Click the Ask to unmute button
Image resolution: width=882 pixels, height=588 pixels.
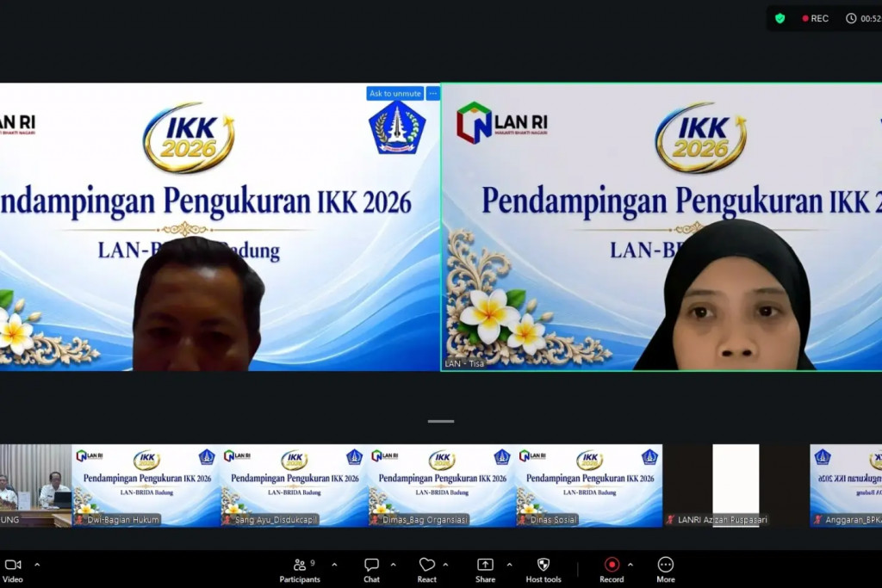(394, 93)
